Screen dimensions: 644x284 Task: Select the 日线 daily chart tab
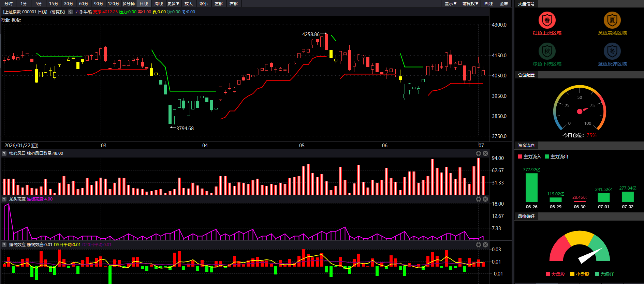[x=144, y=4]
